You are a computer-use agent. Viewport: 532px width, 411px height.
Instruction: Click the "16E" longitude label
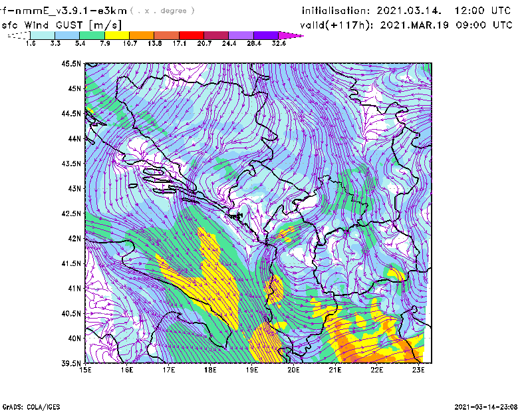coord(127,370)
